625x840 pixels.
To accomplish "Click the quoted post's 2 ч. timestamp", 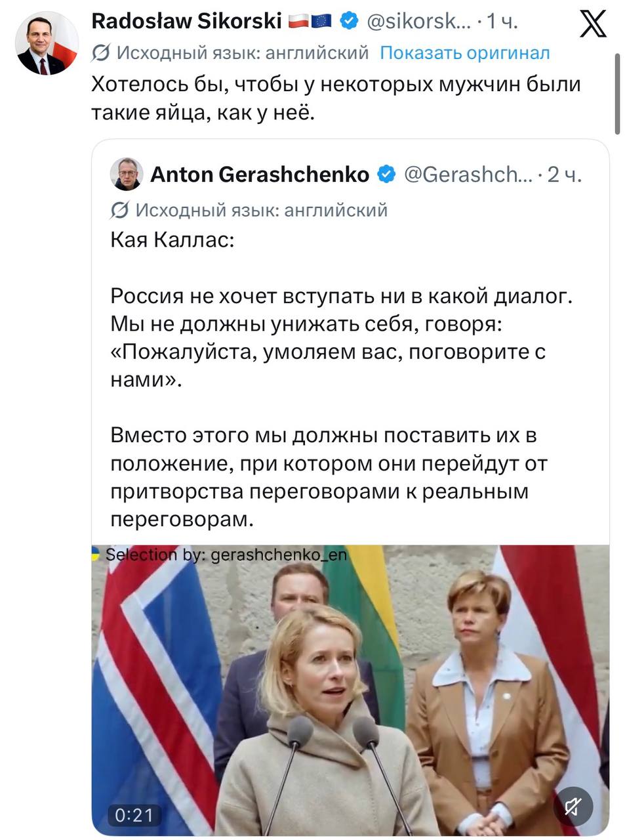I will (x=565, y=175).
